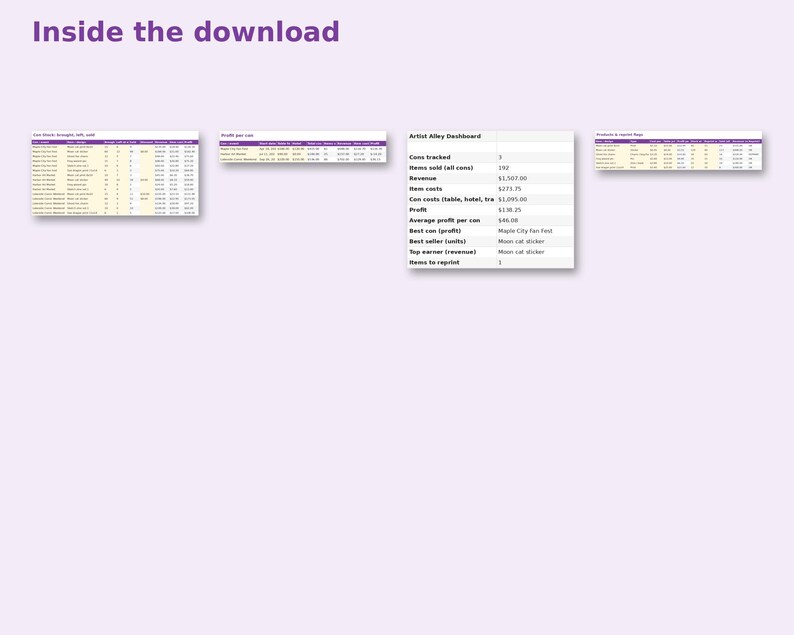Open the Profit per con sheet thumbnail
The width and height of the screenshot is (794, 635).
[303, 147]
